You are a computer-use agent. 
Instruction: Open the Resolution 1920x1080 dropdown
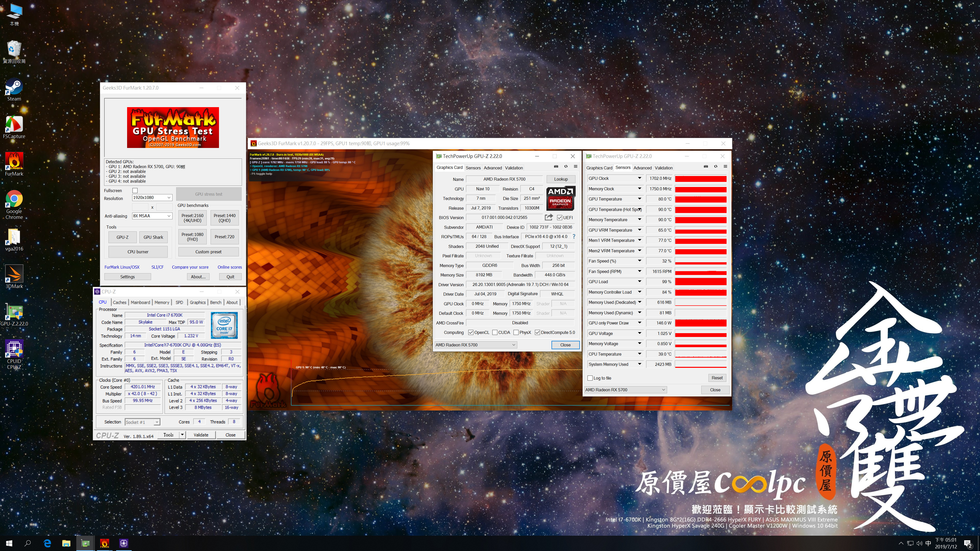coord(152,197)
